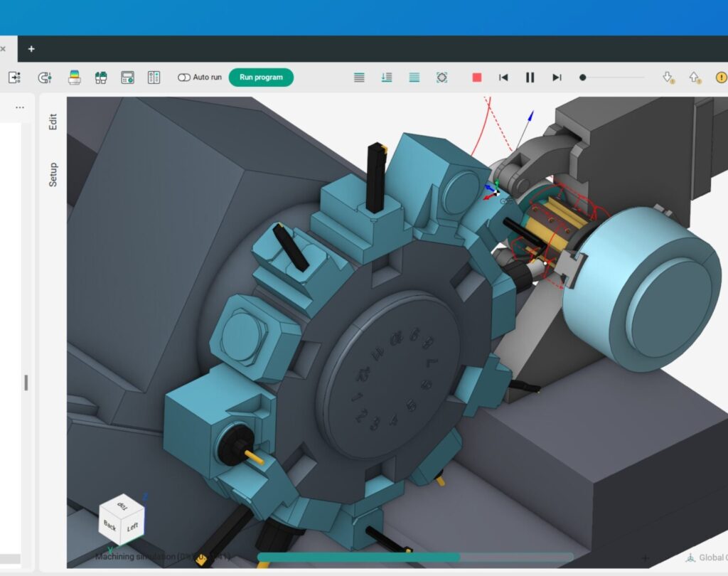Click the simulation speed slider handle
Viewport: 728px width, 576px height.
tap(583, 78)
